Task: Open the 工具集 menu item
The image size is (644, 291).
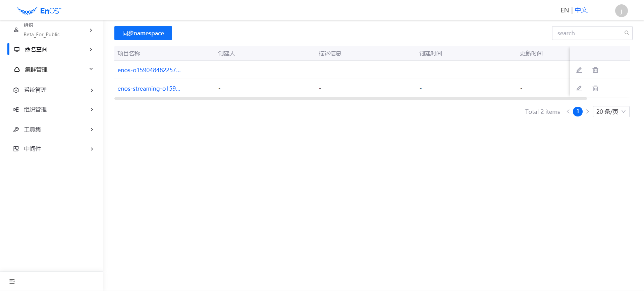Action: point(52,130)
